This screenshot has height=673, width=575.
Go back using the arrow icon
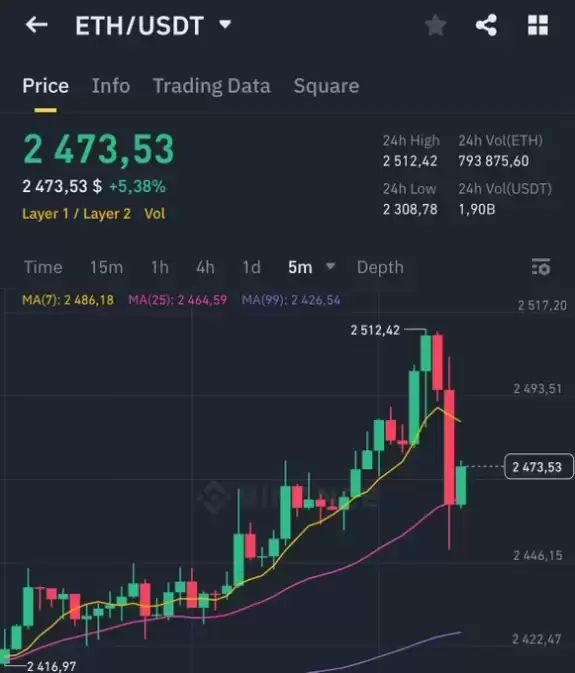click(37, 25)
